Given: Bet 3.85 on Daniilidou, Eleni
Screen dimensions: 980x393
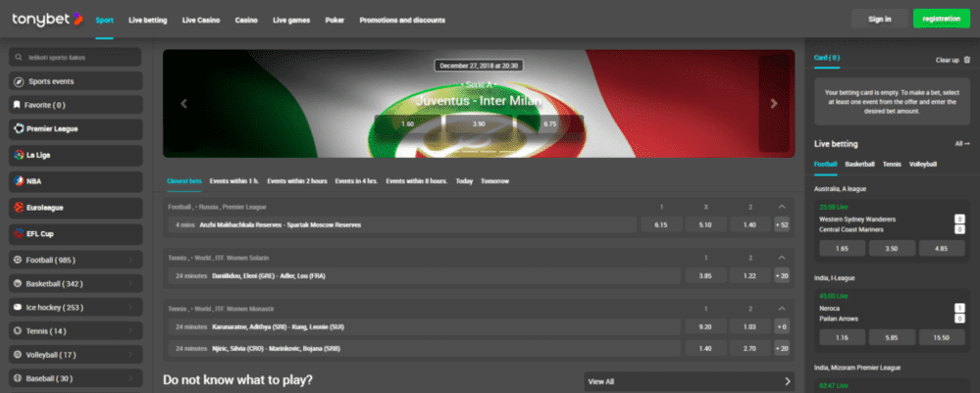Looking at the screenshot, I should coord(705,275).
